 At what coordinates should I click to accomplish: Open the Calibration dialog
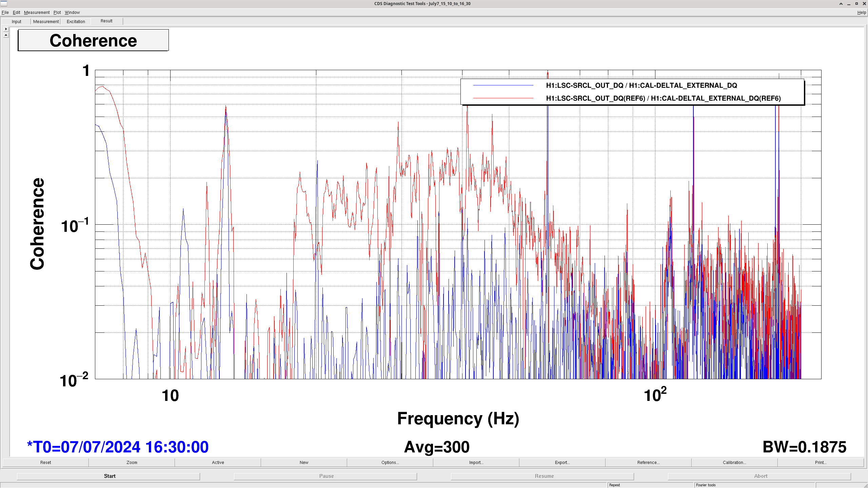pos(735,463)
